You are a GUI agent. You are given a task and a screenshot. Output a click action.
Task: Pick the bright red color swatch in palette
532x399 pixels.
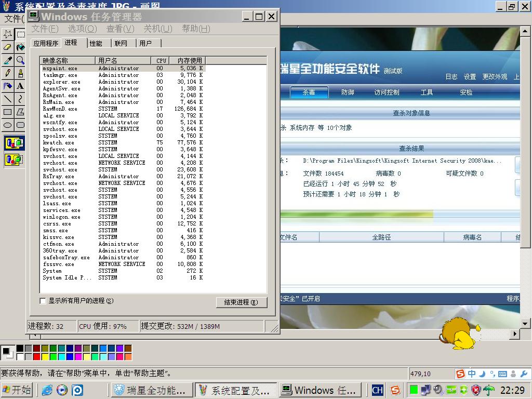pyautogui.click(x=37, y=356)
